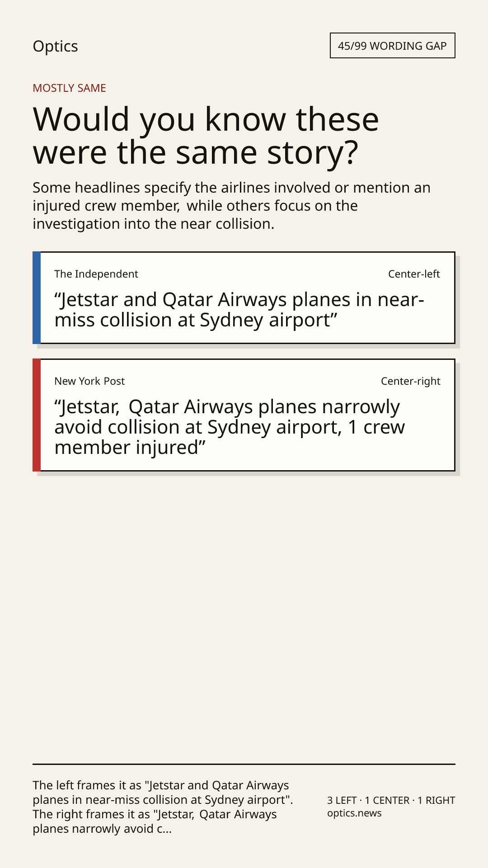Open The Independent headline card

click(x=244, y=297)
